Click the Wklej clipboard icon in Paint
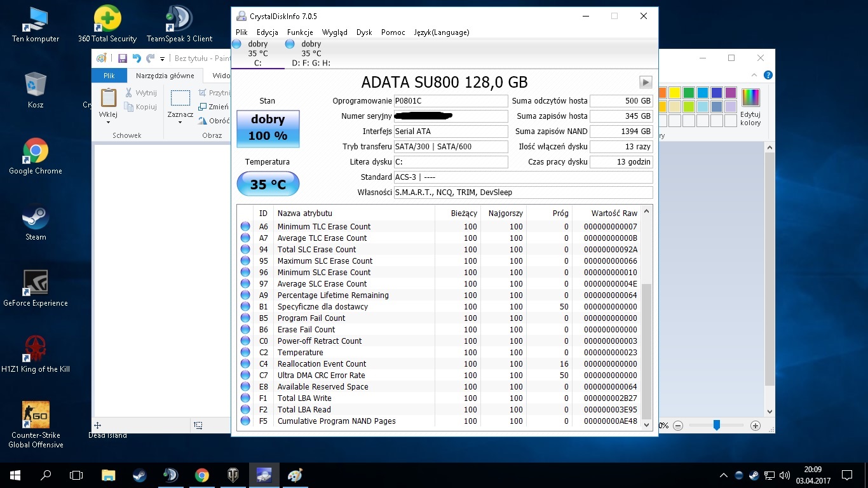Screen dimensions: 868x488 [x=109, y=98]
